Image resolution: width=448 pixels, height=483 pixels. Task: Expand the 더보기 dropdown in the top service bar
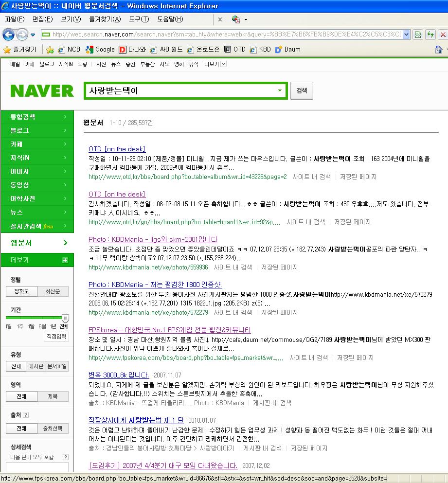click(x=224, y=64)
